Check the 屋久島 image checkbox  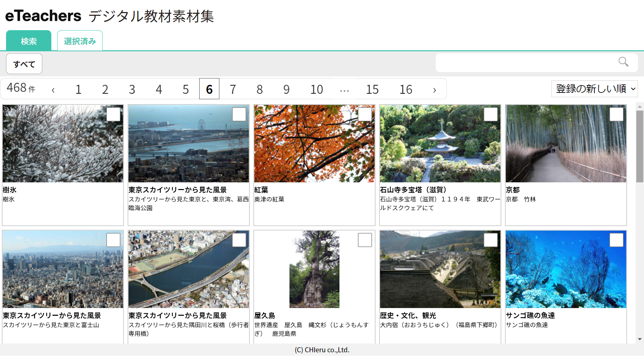coord(365,240)
